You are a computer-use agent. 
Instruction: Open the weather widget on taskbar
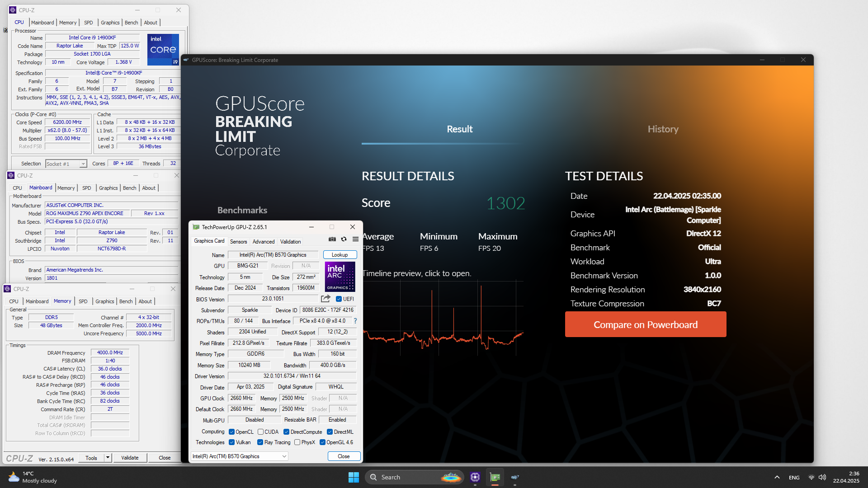(33, 477)
